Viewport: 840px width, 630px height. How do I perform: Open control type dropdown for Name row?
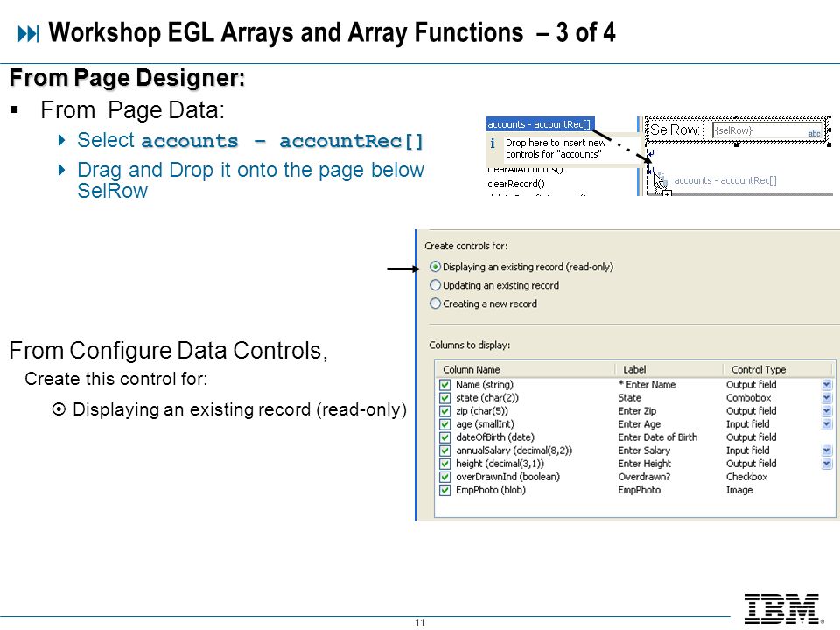(827, 385)
